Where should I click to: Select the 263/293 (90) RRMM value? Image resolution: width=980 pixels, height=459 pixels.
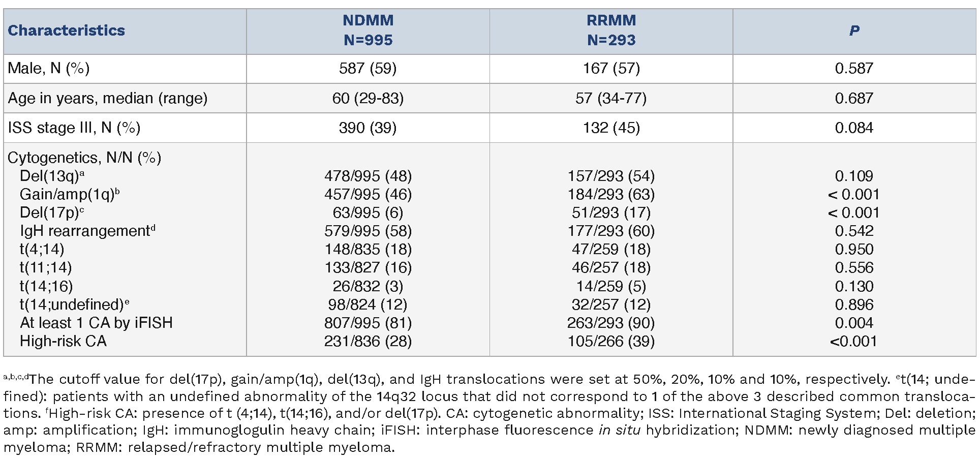pyautogui.click(x=611, y=323)
